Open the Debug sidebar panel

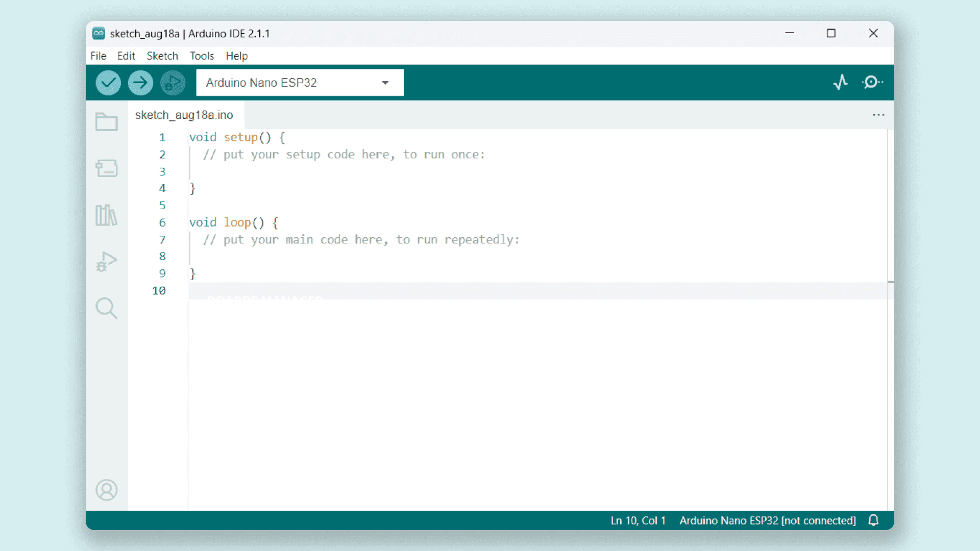click(x=106, y=262)
